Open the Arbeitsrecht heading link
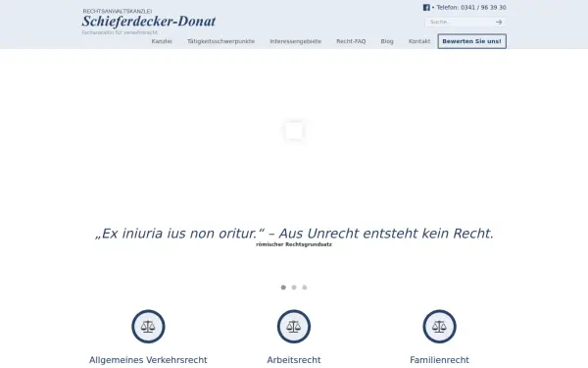 294,360
